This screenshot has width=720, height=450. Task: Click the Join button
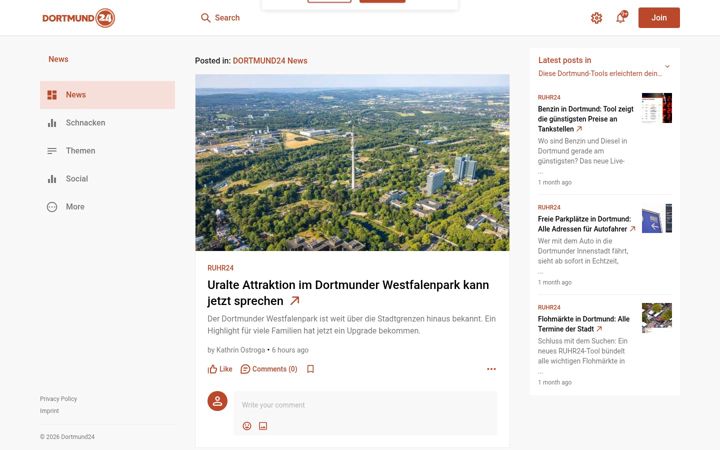click(659, 17)
